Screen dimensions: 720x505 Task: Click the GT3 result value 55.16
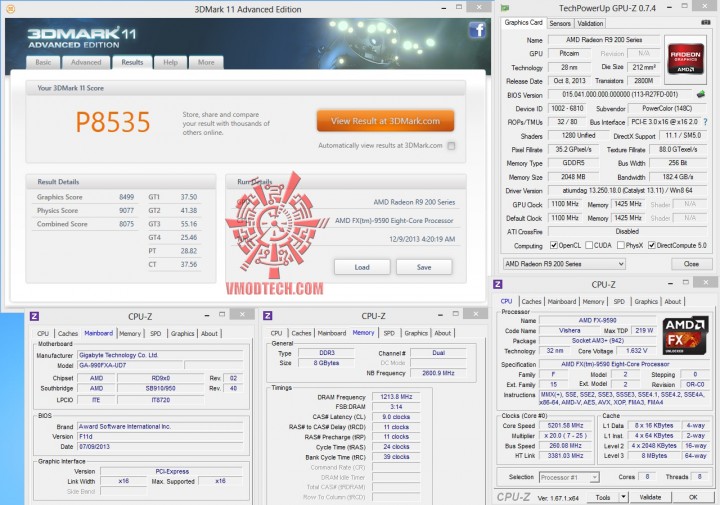189,224
